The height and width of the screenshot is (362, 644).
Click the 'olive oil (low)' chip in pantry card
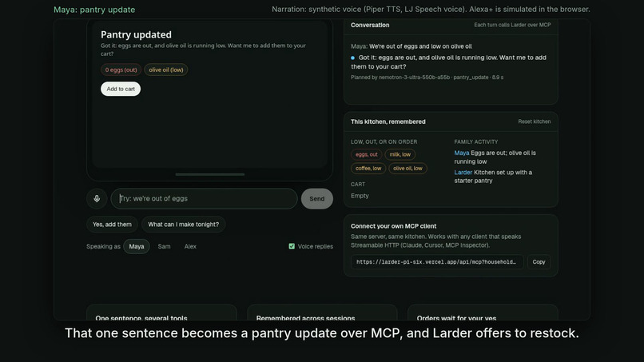tap(166, 70)
